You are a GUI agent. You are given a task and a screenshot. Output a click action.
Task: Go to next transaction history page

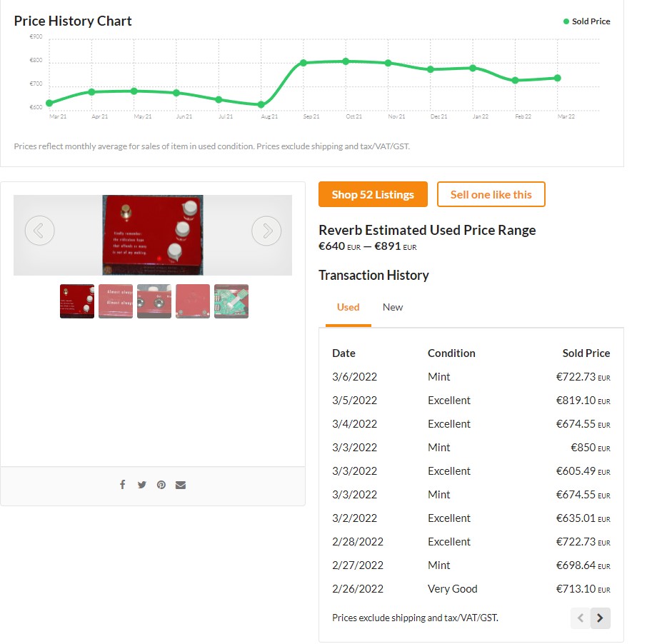point(601,618)
